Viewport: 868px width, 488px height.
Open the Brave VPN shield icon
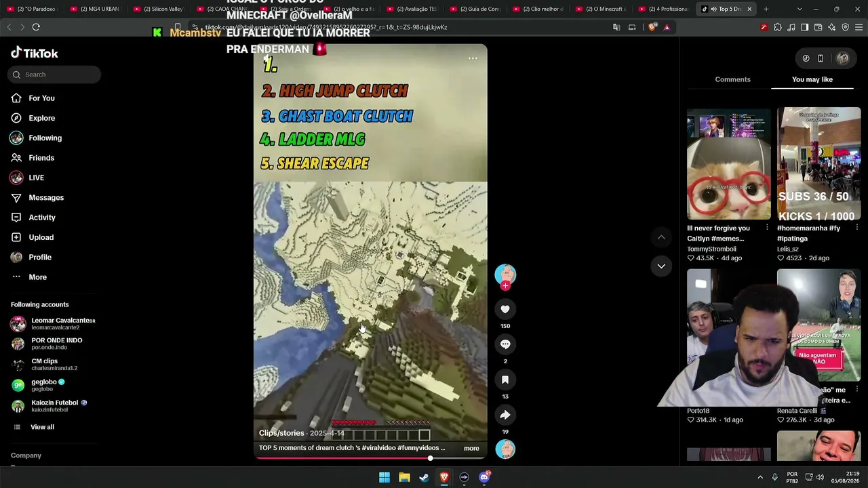845,27
